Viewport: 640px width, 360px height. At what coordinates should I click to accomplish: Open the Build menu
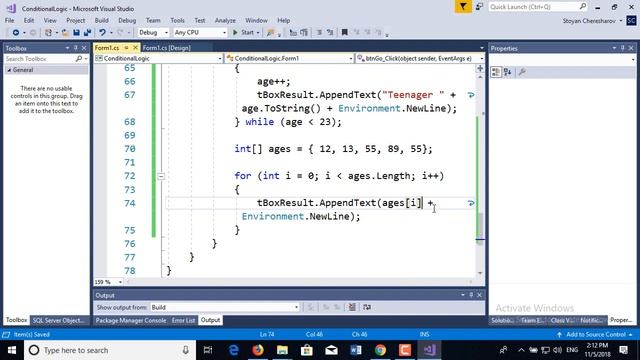101,20
